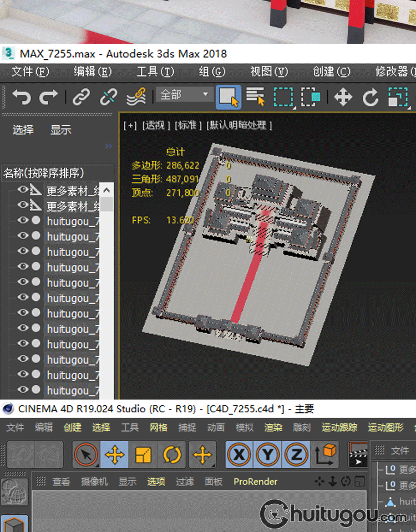Click the Bind to Space Warp icon
Viewport: 416px width, 532px height.
[x=136, y=97]
